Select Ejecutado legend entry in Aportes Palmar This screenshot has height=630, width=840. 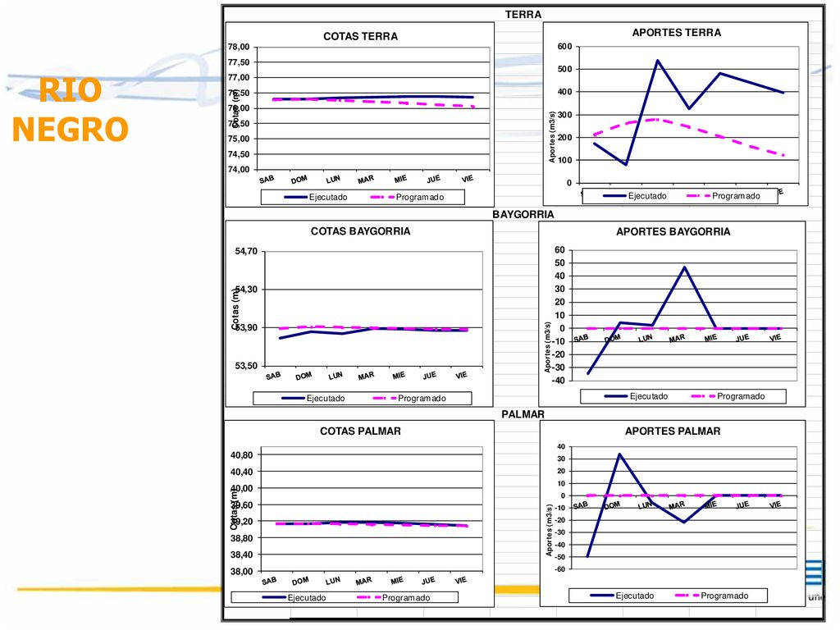click(x=622, y=596)
